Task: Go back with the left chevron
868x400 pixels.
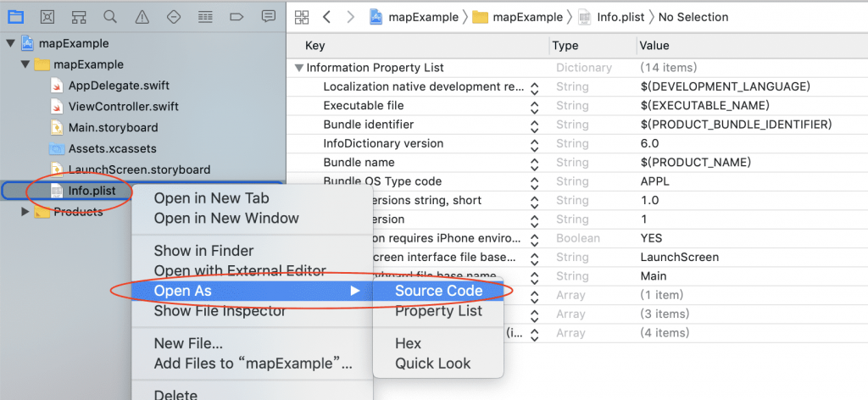Action: coord(326,17)
